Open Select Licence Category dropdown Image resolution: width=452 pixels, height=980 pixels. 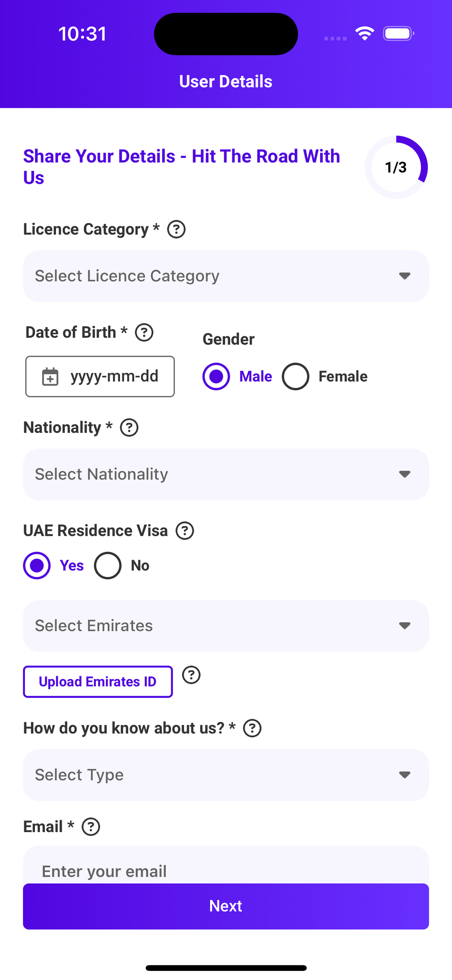pos(226,276)
